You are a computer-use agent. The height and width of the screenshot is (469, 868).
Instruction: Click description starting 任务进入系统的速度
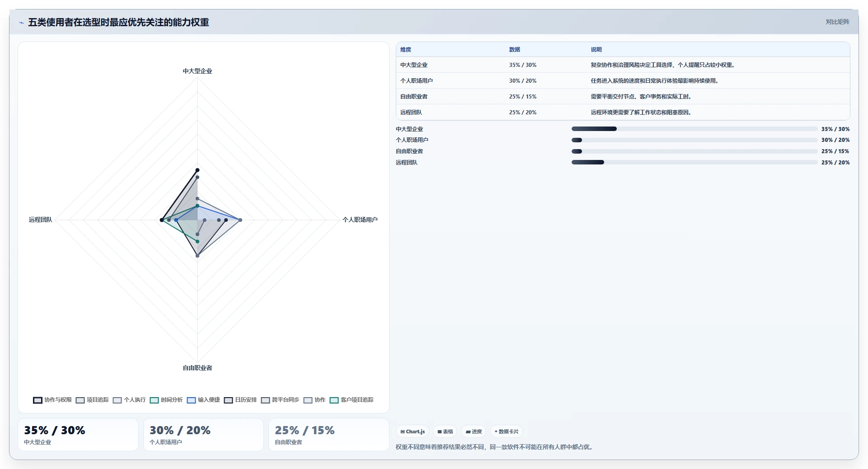click(656, 81)
